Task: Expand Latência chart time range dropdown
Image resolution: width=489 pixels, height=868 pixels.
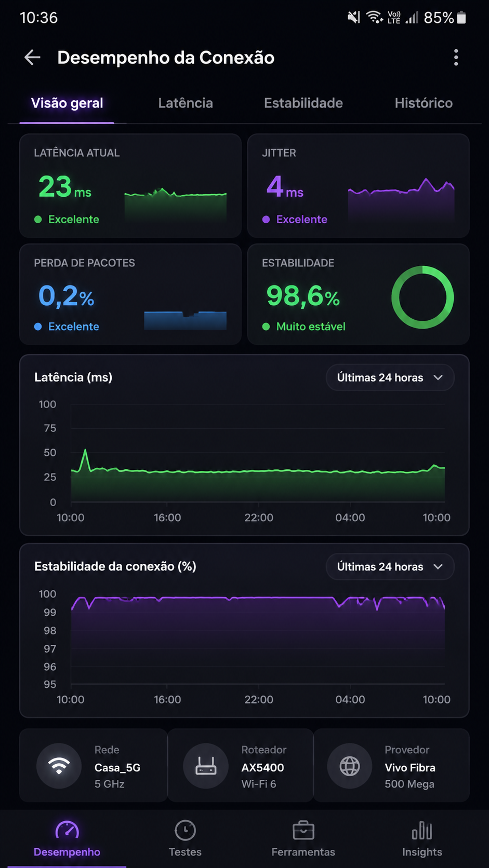Action: [390, 377]
